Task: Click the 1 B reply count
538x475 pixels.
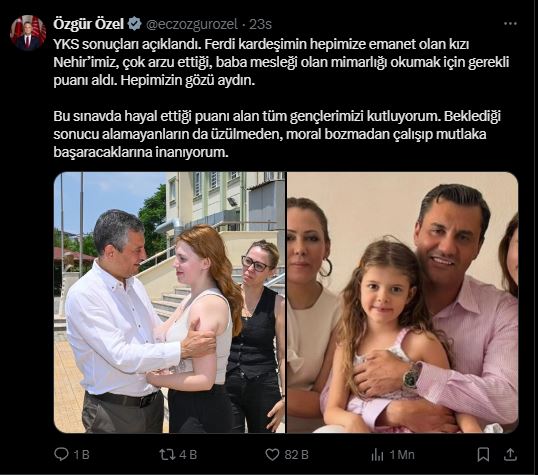Action: pyautogui.click(x=82, y=455)
